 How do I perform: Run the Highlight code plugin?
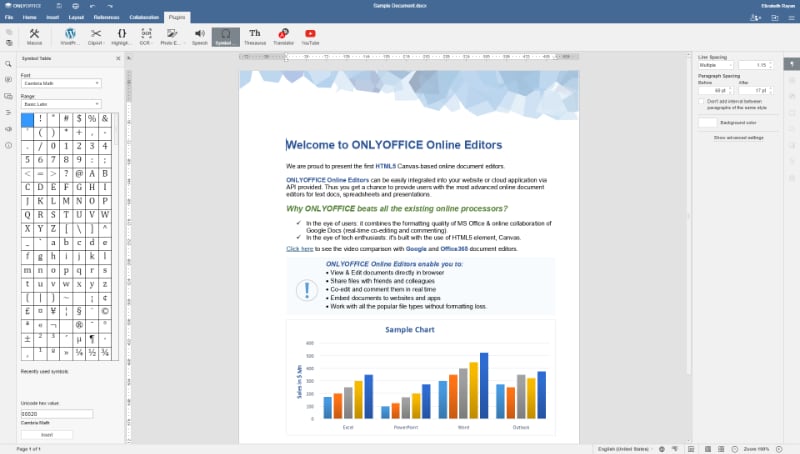(121, 37)
